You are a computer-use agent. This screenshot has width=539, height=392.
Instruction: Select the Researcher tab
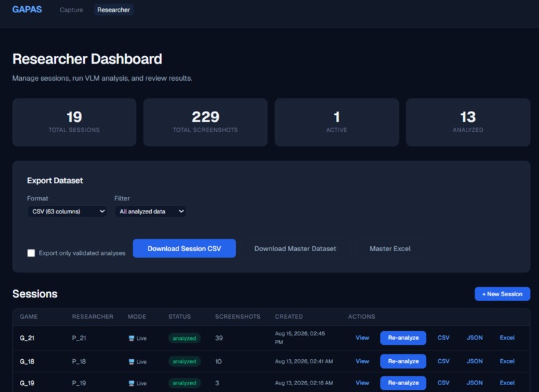coord(114,10)
